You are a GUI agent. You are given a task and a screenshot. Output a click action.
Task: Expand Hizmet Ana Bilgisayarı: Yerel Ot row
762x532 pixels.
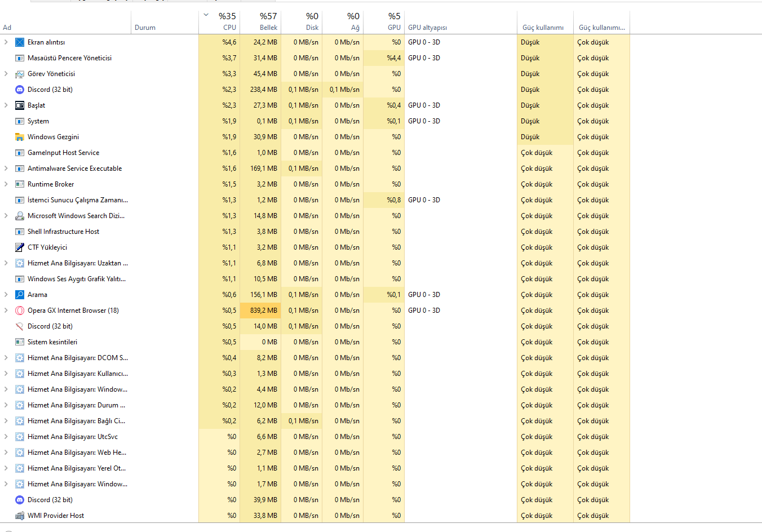click(6, 468)
